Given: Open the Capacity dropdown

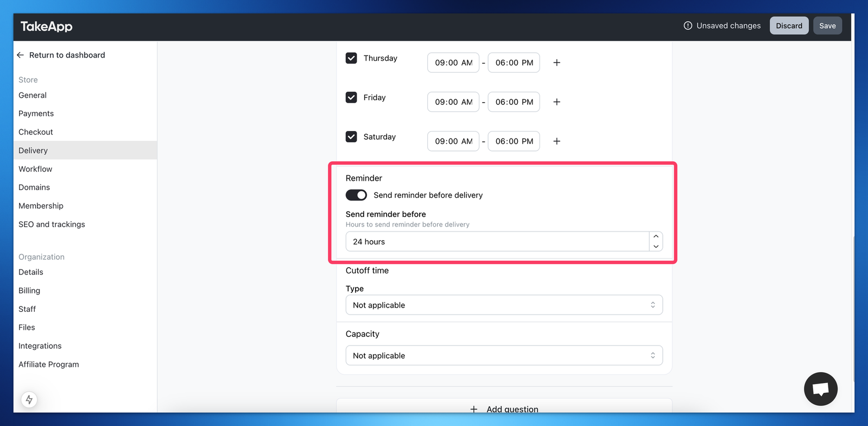Looking at the screenshot, I should pyautogui.click(x=504, y=355).
